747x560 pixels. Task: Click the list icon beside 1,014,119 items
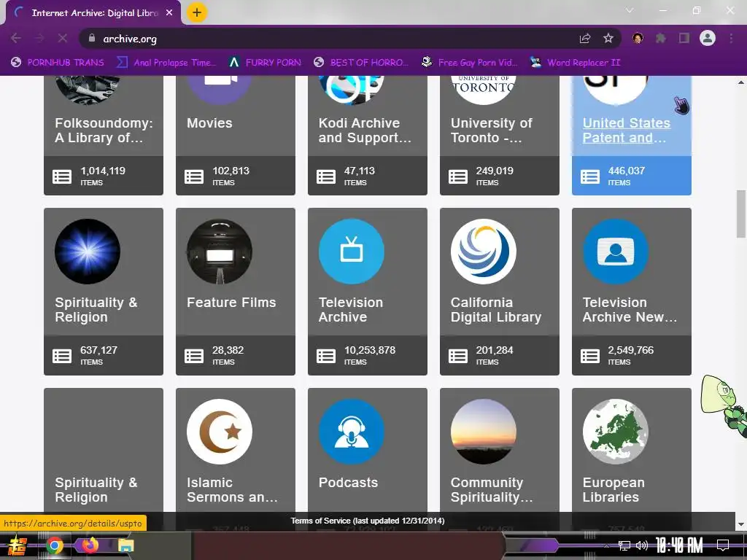coord(62,176)
